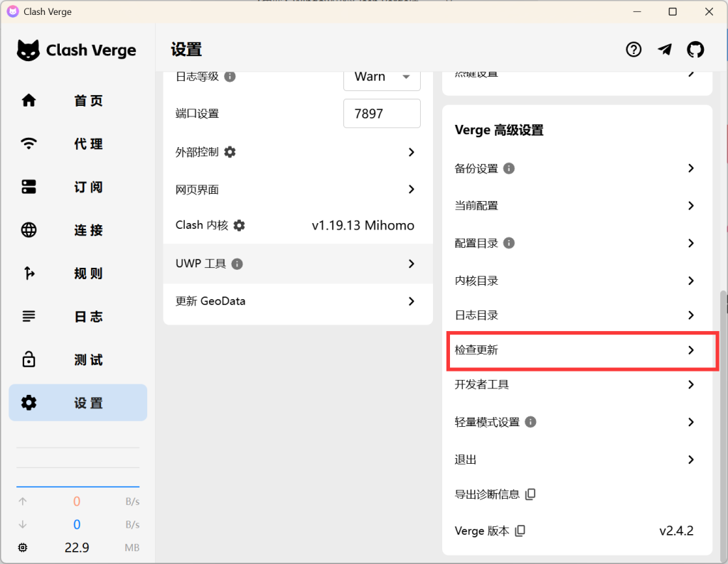Viewport: 728px width, 564px height.
Task: Click the memory chip icon in sidebar footer
Action: tap(23, 548)
